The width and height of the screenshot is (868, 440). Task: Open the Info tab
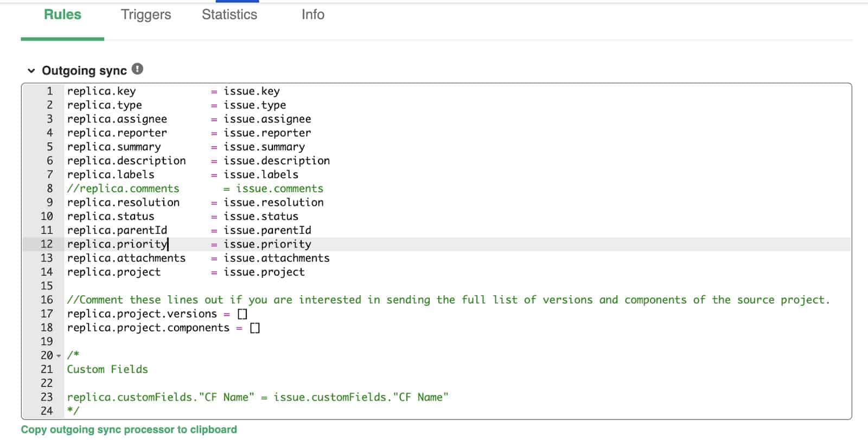(313, 15)
